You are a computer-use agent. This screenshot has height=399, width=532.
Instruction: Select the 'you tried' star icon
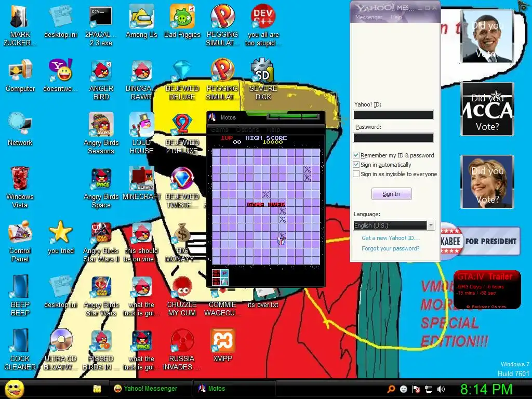point(60,237)
